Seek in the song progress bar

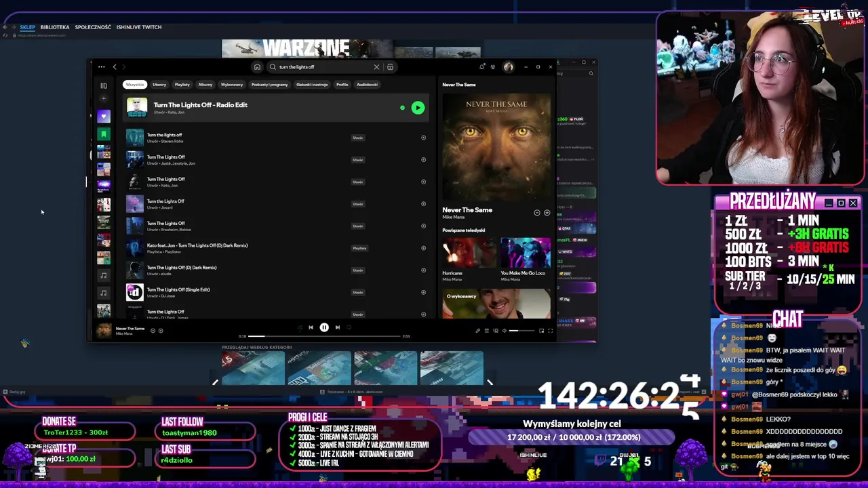[324, 336]
